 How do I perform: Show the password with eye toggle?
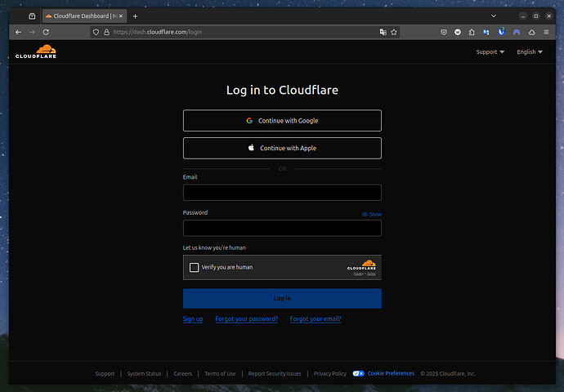click(372, 214)
